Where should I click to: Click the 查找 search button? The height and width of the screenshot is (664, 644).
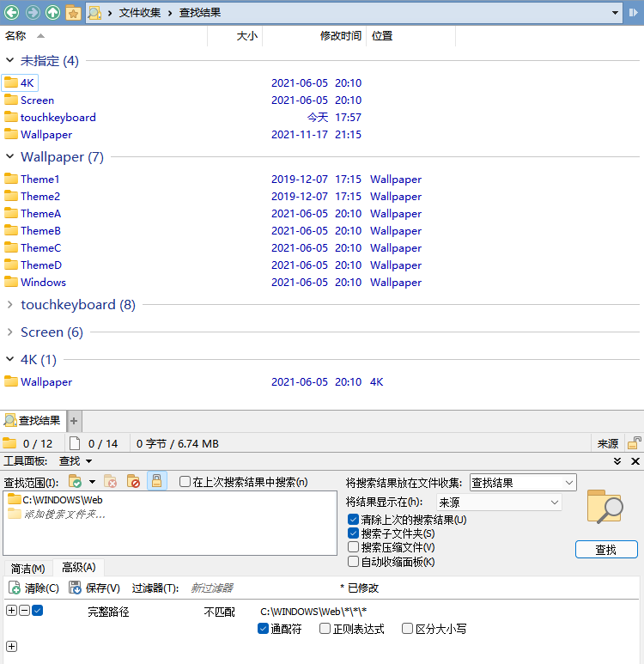pos(606,550)
